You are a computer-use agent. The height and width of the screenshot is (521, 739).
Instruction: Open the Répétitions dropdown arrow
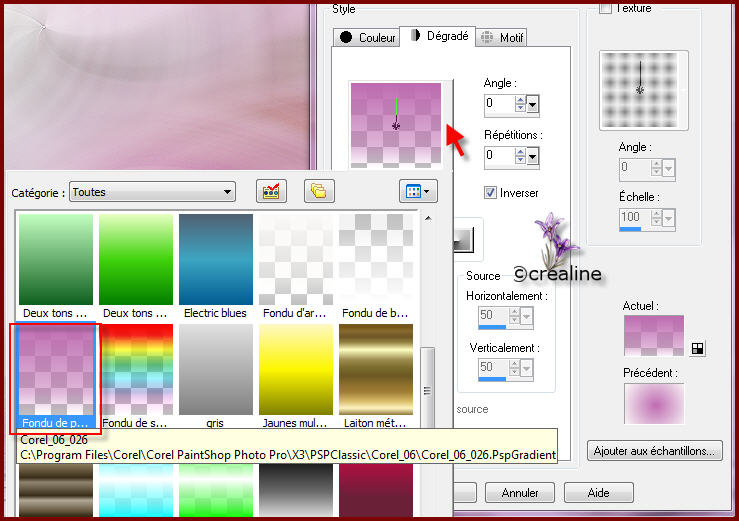533,156
